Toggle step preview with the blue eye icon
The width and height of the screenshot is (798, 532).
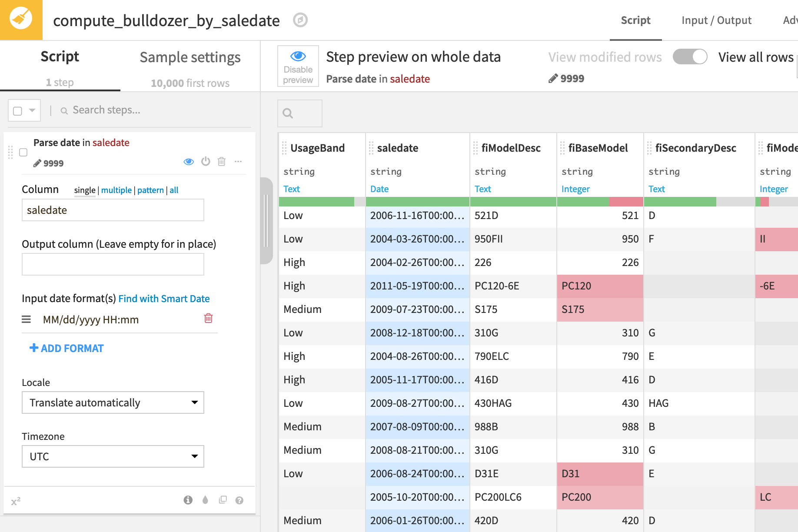(x=189, y=161)
